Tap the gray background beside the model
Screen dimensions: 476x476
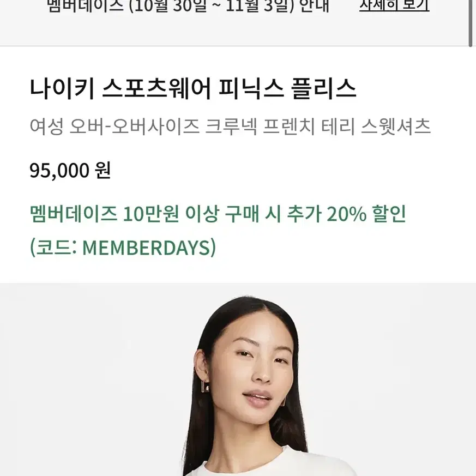tap(91, 379)
